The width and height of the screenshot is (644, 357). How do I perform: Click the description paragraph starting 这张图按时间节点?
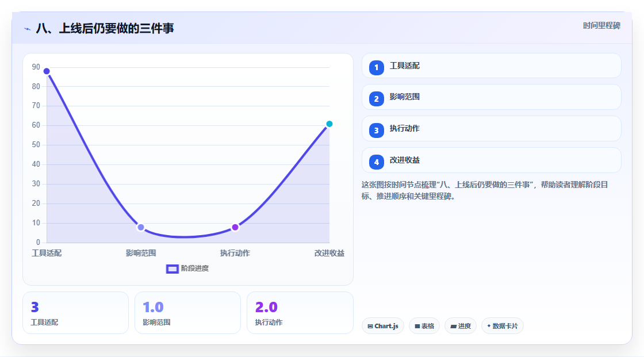pos(485,191)
